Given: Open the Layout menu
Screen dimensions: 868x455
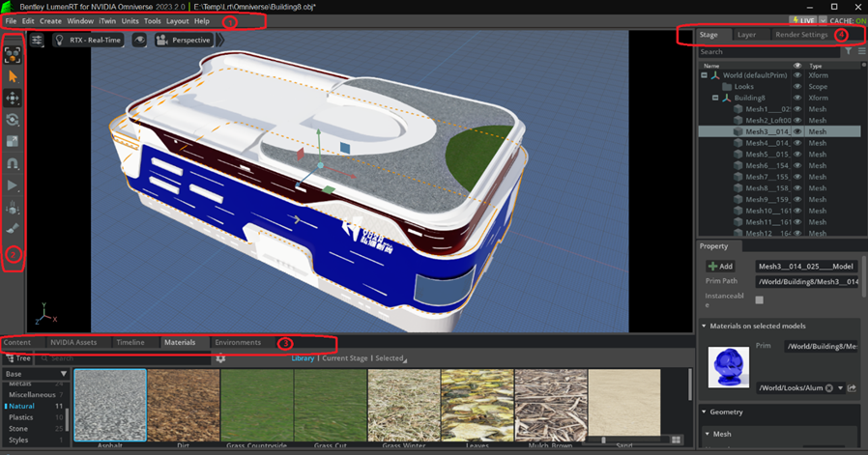Looking at the screenshot, I should tap(178, 21).
